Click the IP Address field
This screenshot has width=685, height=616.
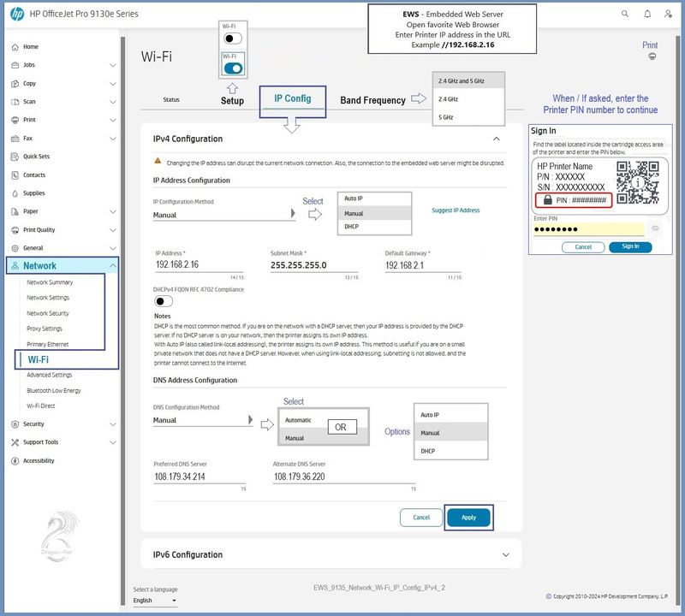coord(200,265)
